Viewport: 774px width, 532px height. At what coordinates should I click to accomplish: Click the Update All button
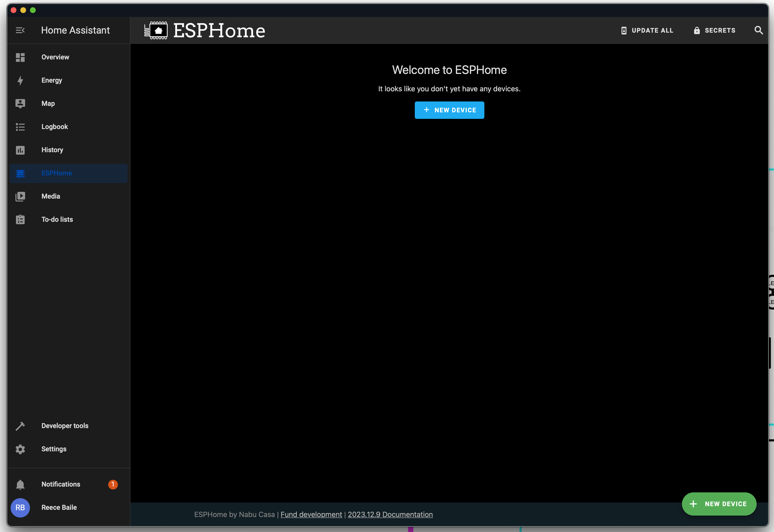click(x=647, y=30)
